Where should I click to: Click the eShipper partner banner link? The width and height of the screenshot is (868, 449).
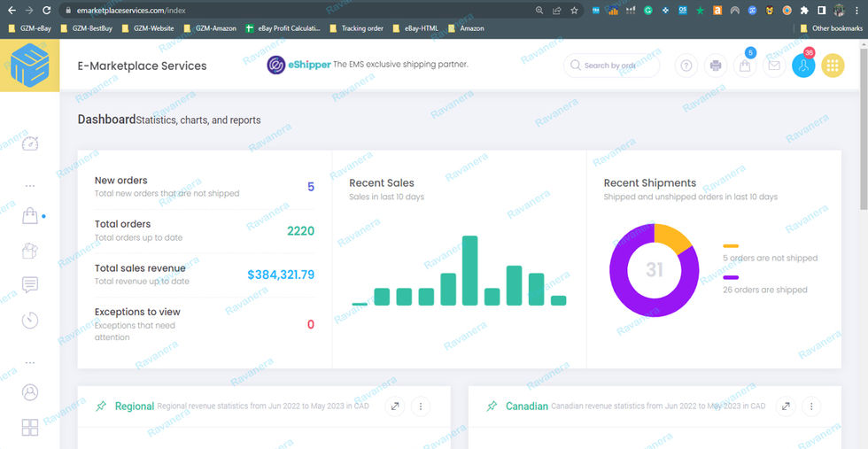pos(367,65)
